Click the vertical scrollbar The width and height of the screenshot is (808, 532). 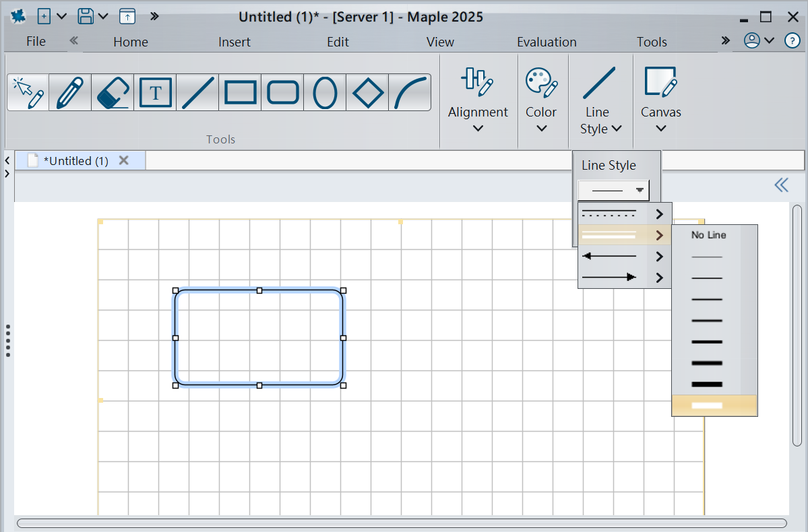coord(797,325)
